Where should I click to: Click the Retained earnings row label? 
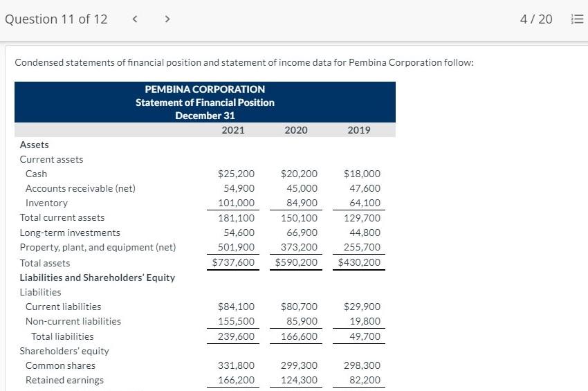(64, 380)
